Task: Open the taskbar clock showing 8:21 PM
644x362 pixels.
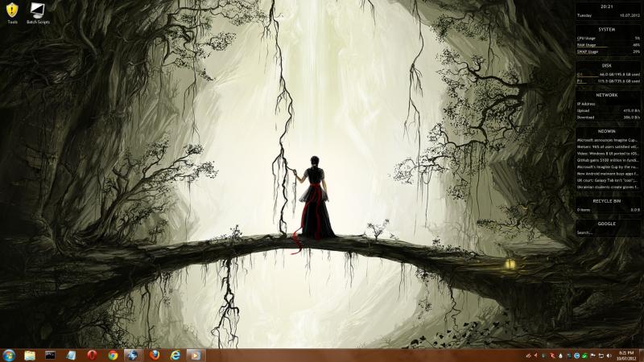Action: click(626, 356)
